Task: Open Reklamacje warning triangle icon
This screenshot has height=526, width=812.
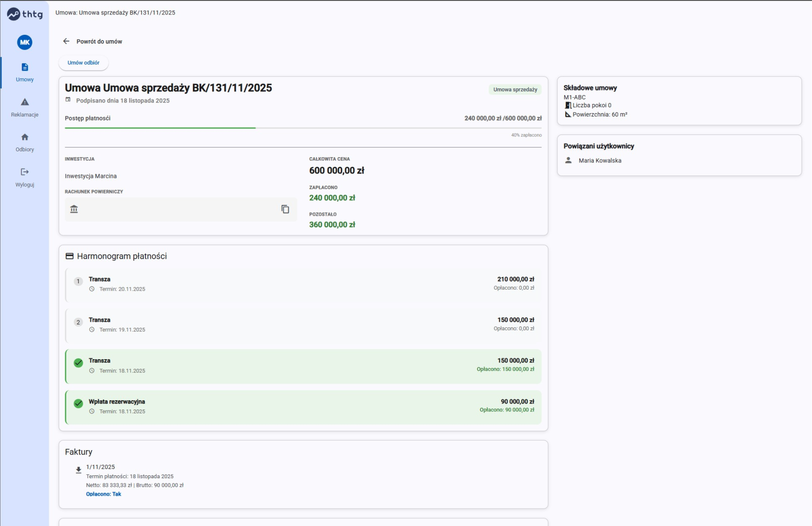Action: pyautogui.click(x=25, y=102)
